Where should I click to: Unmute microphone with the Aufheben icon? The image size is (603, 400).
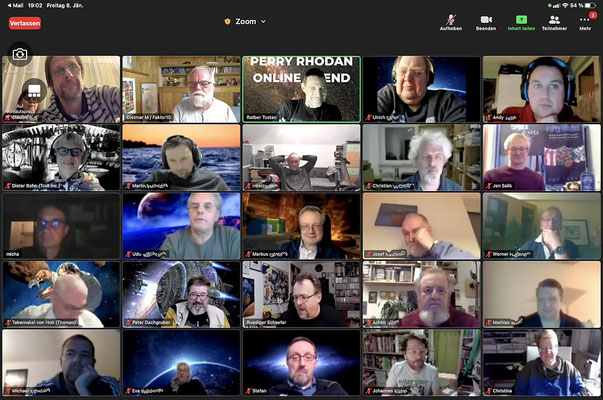click(x=451, y=20)
